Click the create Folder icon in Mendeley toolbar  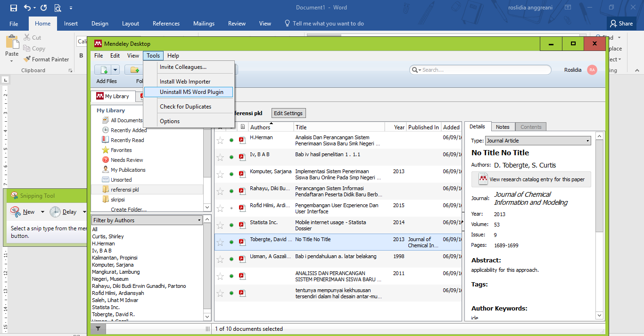134,70
